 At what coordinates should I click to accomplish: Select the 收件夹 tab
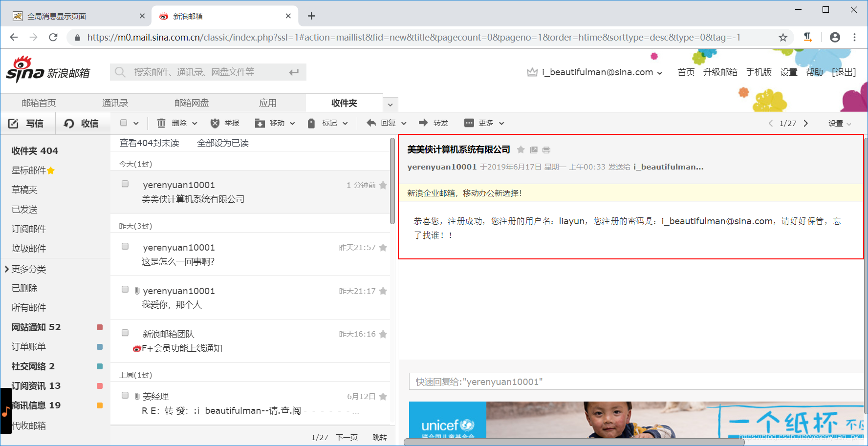coord(344,103)
